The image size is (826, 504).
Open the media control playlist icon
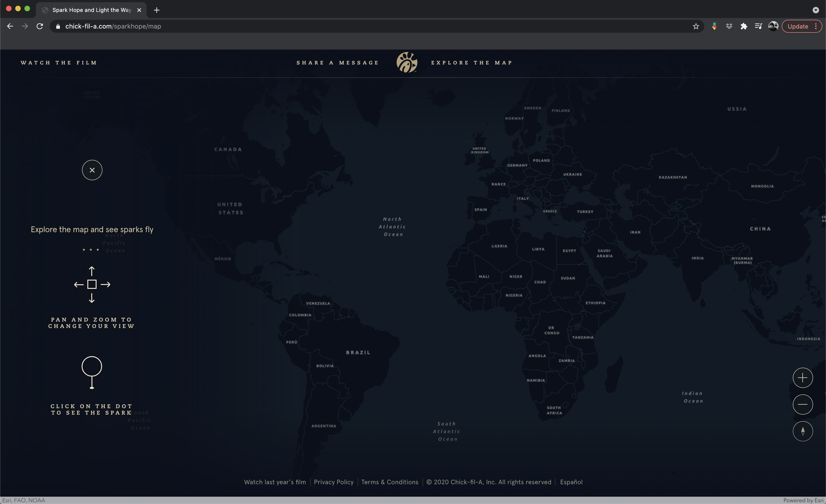tap(758, 26)
